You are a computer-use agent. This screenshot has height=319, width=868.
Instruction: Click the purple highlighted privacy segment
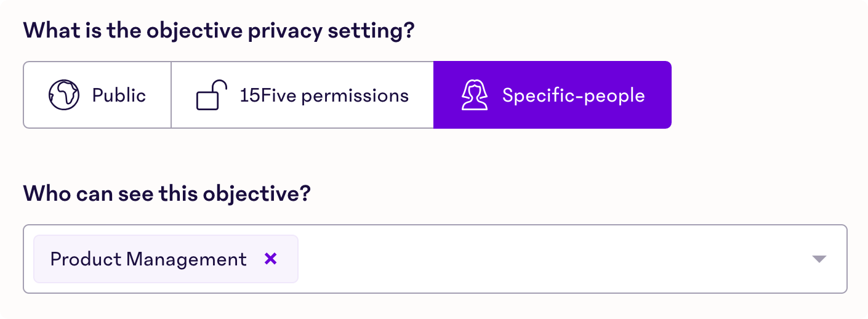pos(552,95)
